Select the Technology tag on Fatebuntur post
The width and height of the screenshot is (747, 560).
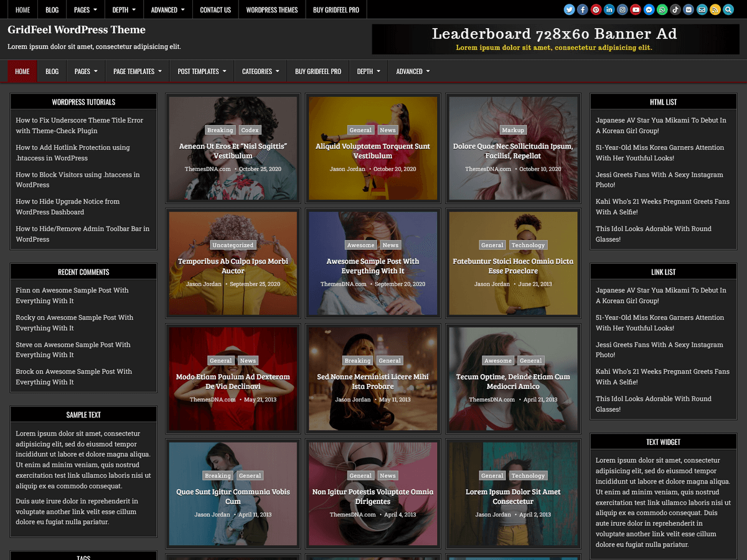[x=529, y=245]
